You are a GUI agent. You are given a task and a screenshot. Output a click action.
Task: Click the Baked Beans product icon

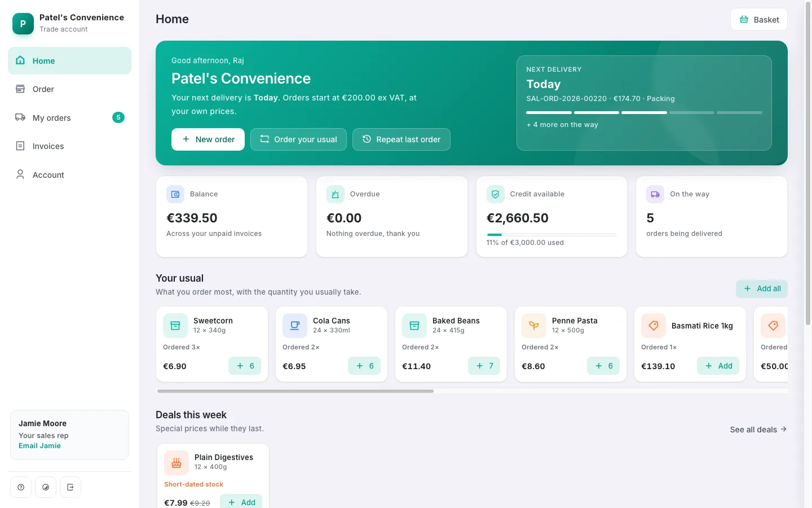pyautogui.click(x=414, y=326)
